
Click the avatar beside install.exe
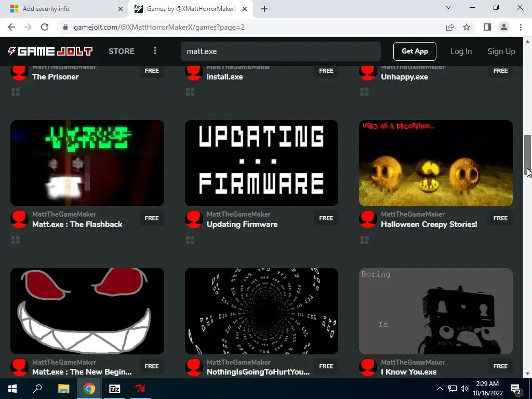tap(194, 72)
